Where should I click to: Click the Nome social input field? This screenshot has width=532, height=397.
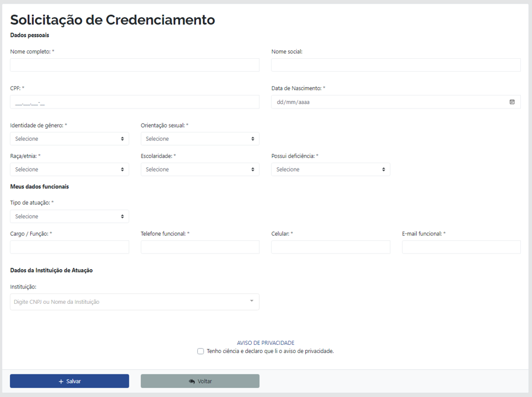[x=395, y=65]
